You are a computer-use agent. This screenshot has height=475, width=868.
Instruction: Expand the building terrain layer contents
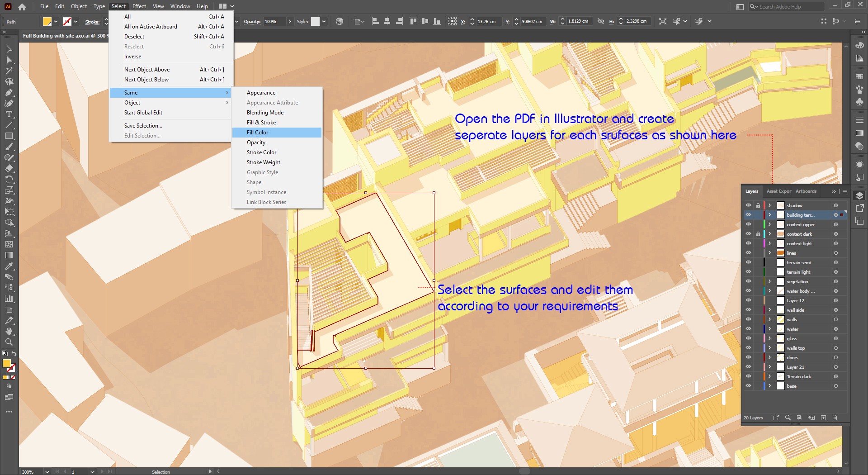click(769, 215)
